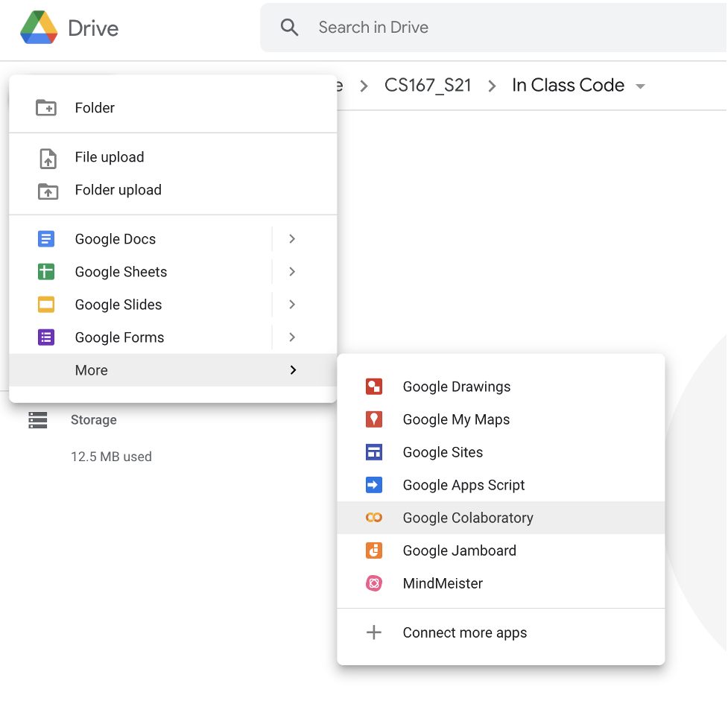Click the plus icon for connecting apps

click(x=374, y=632)
